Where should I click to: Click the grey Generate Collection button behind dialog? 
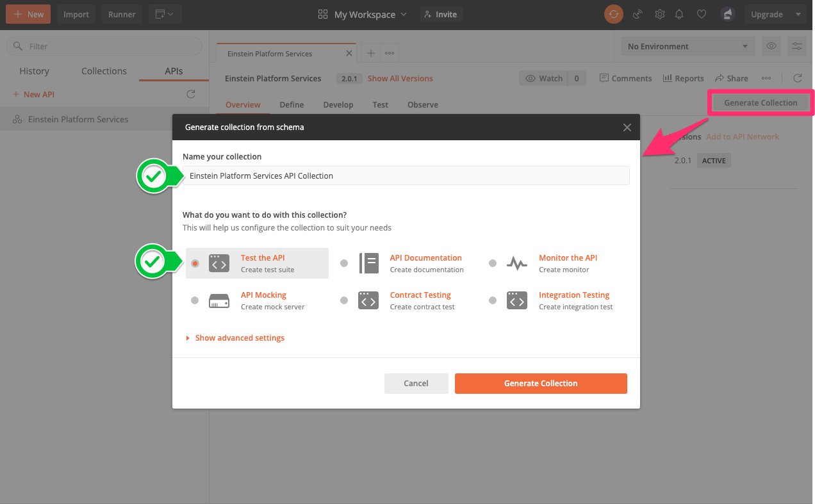[761, 102]
